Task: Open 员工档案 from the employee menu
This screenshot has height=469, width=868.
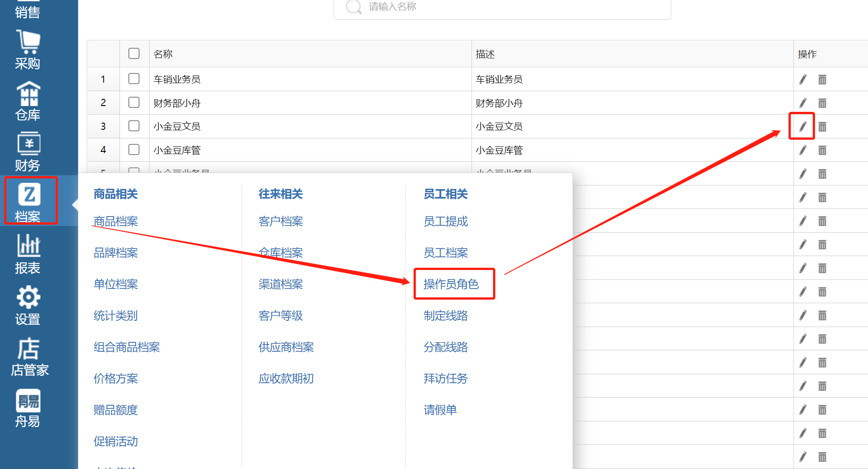Action: (445, 252)
